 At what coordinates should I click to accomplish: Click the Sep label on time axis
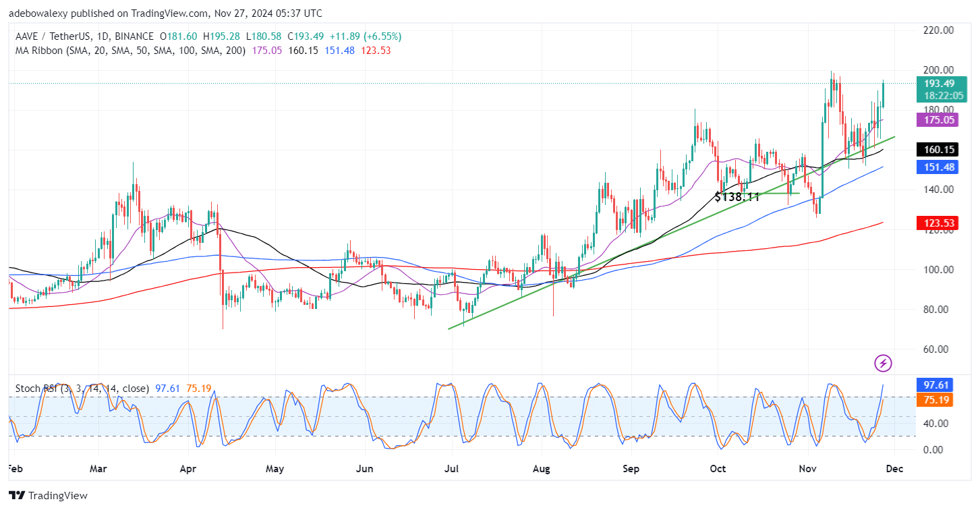tap(631, 468)
